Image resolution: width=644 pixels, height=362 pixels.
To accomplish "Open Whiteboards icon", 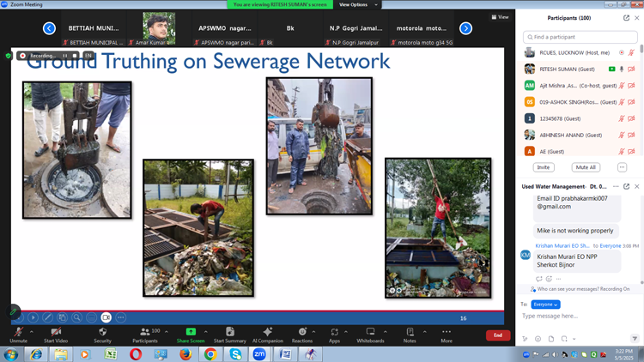I will coord(370,332).
